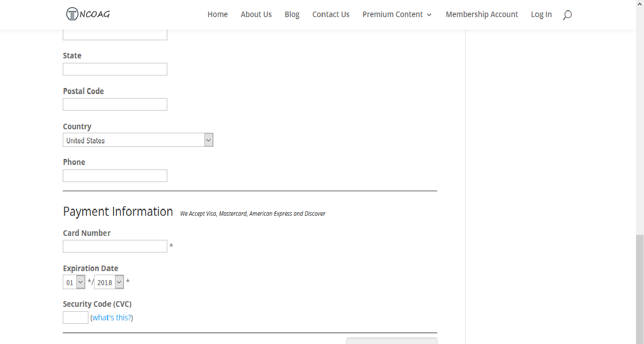Click the Premium Content dropdown chevron
Viewport: 644px width, 344px height.
pos(430,15)
